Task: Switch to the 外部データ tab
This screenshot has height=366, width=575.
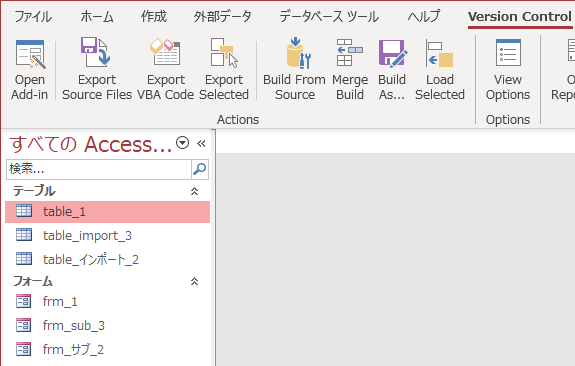Action: pyautogui.click(x=223, y=17)
